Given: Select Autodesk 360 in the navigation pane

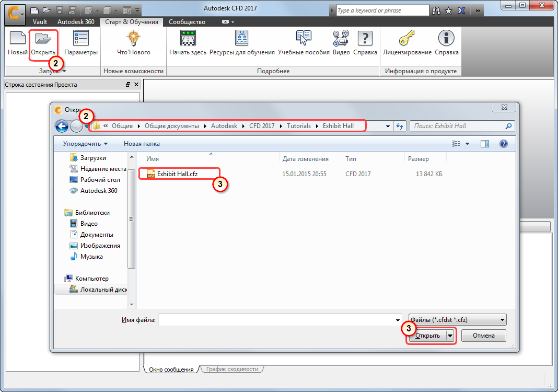Looking at the screenshot, I should click(99, 190).
